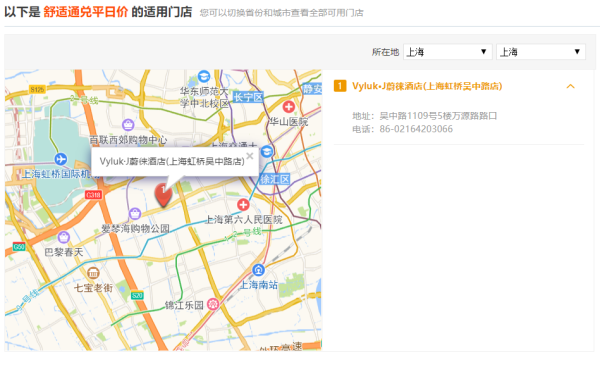Click the S125 road badge

(x=37, y=90)
